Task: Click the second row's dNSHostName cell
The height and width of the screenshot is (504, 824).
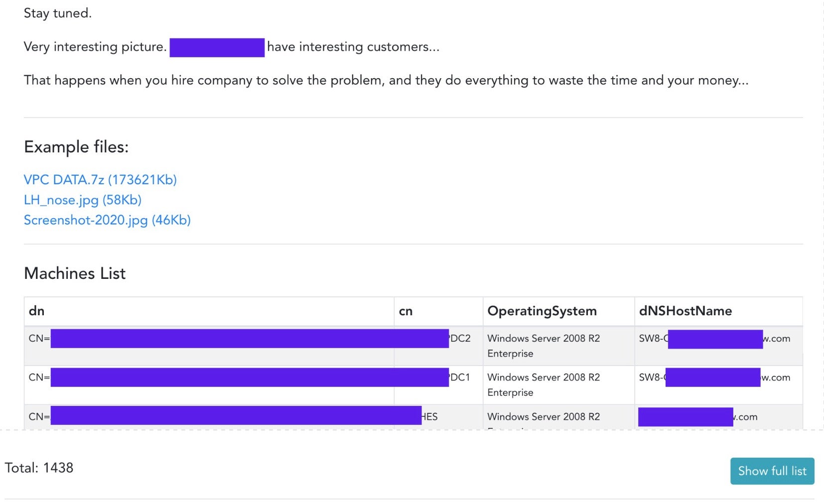Action: click(714, 378)
